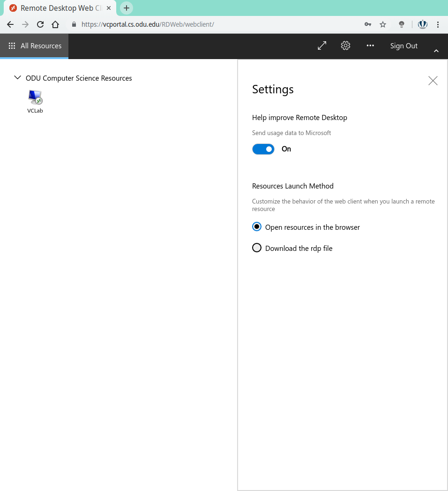Reload the page with the refresh icon
This screenshot has height=491, width=448.
pyautogui.click(x=40, y=24)
